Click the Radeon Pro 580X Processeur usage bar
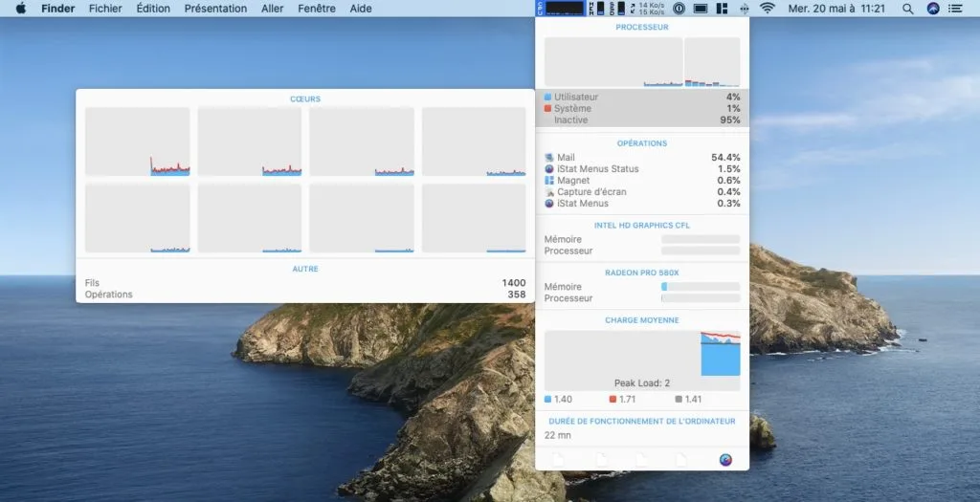This screenshot has height=502, width=980. click(701, 298)
